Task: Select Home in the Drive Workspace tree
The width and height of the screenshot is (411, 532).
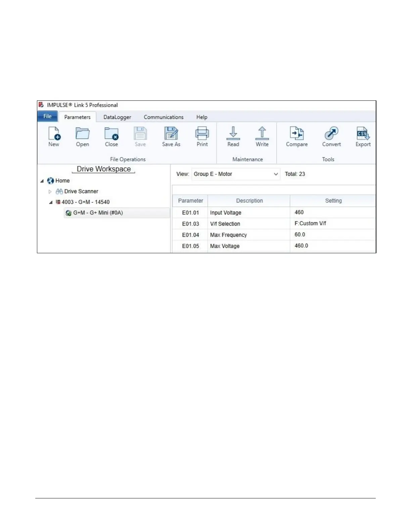Action: (62, 181)
